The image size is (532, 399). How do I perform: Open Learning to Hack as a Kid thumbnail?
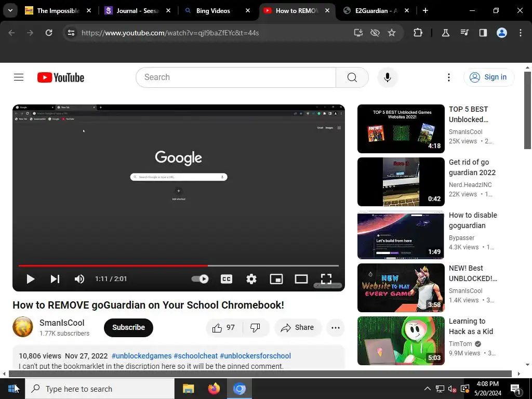(x=401, y=341)
